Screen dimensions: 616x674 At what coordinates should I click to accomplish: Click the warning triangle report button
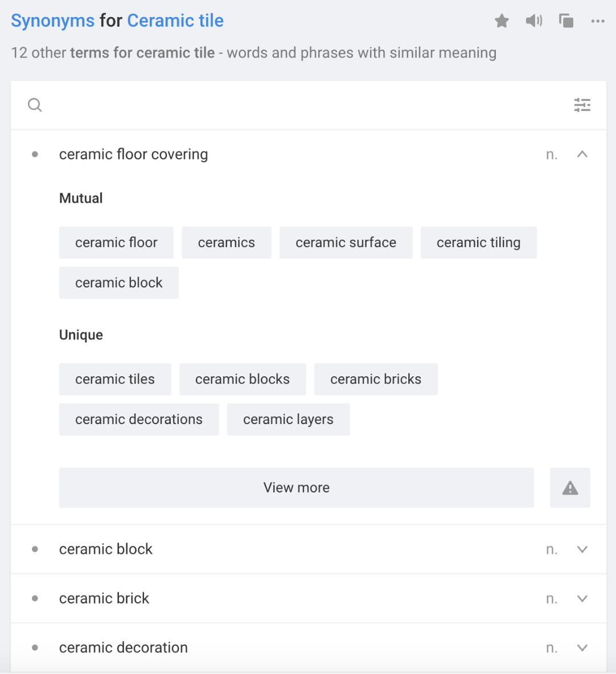pos(570,488)
